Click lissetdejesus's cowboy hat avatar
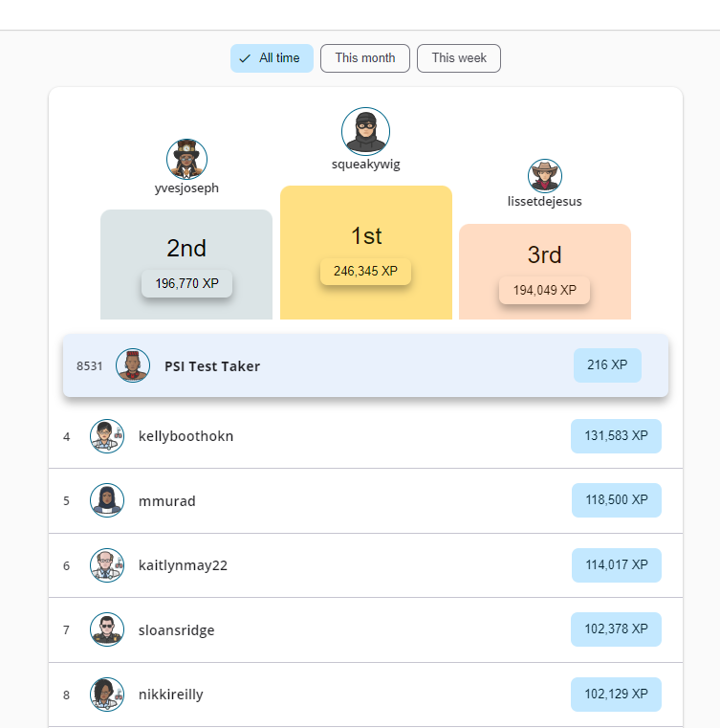Viewport: 720px width, 728px height. [x=545, y=176]
